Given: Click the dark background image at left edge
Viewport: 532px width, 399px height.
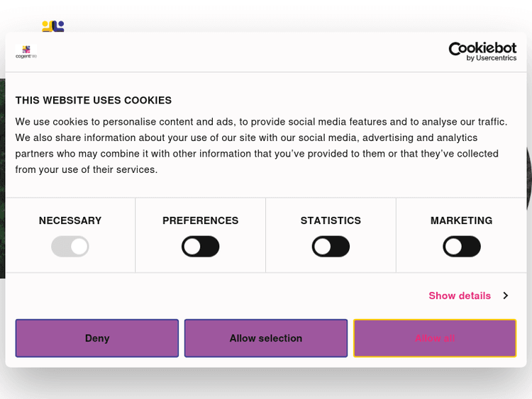Looking at the screenshot, I should click(x=2, y=177).
